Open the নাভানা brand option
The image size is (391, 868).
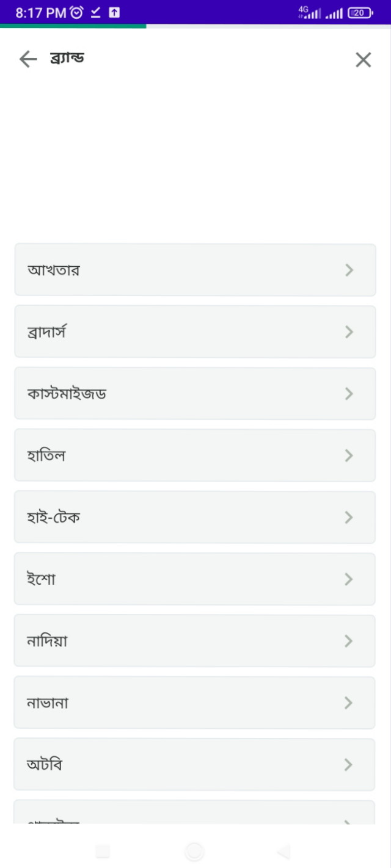click(195, 703)
